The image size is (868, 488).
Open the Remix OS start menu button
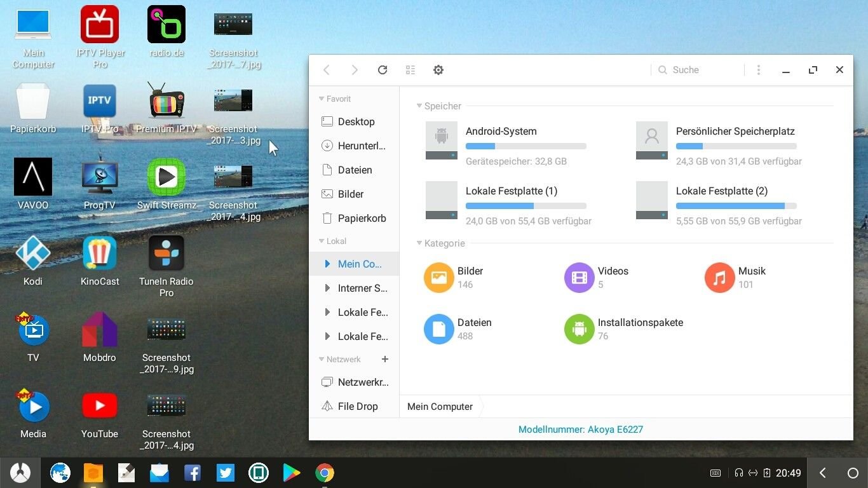[20, 473]
